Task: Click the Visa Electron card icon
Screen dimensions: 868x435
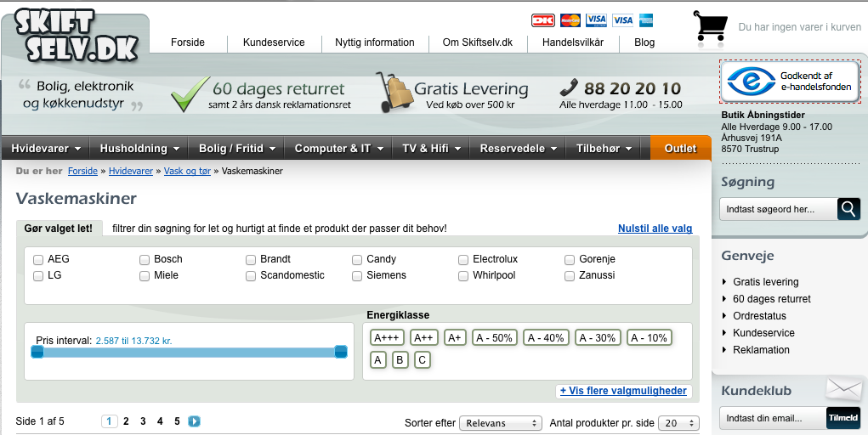Action: [x=596, y=20]
